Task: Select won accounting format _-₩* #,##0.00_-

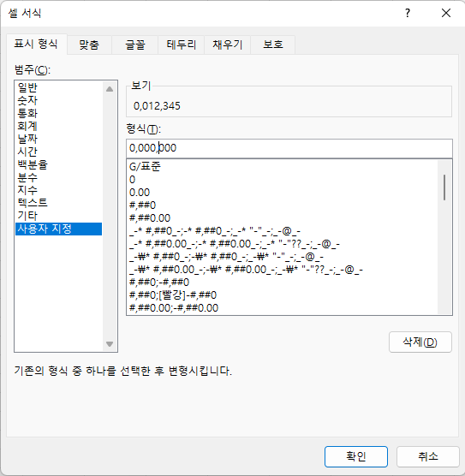Action: (x=283, y=270)
